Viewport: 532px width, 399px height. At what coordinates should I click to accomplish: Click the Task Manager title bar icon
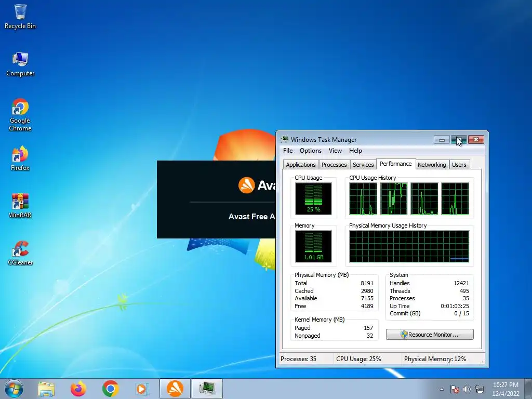285,139
